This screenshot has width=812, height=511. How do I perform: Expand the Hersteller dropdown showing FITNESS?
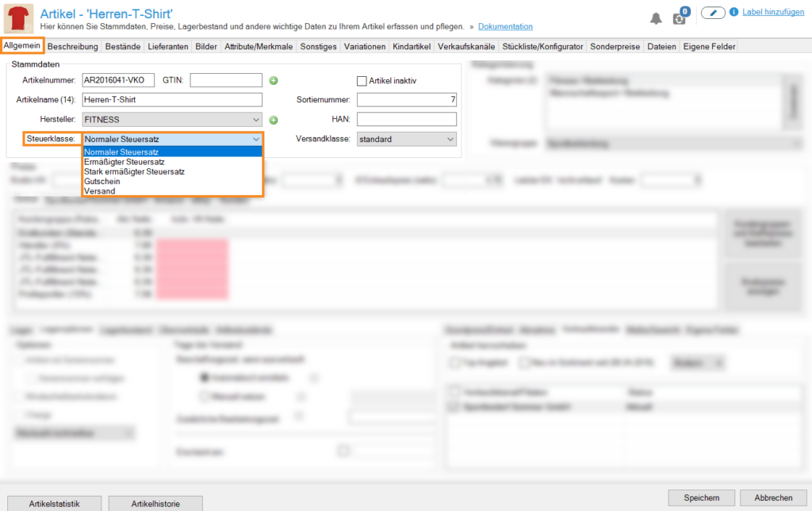pos(172,120)
